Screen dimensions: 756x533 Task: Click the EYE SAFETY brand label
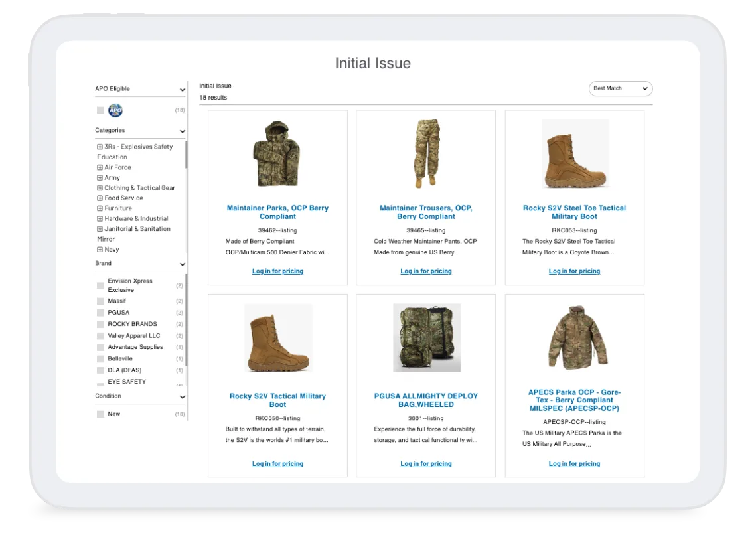(x=127, y=382)
